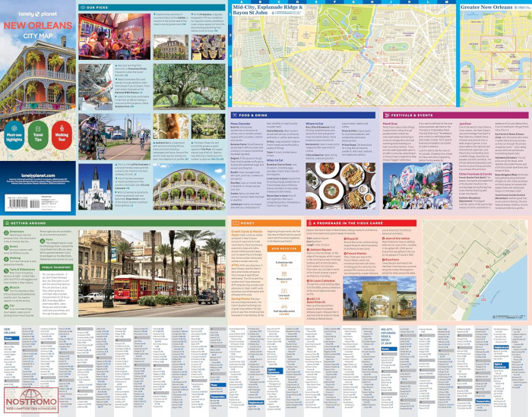This screenshot has height=417, width=532.
Task: Click the half-day bike rental icon
Action: click(284, 307)
